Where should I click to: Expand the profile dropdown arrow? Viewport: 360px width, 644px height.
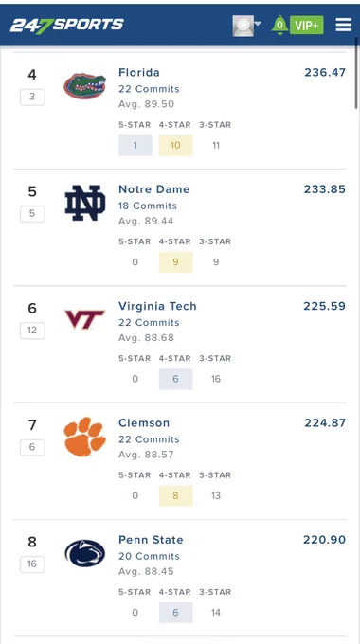point(258,24)
